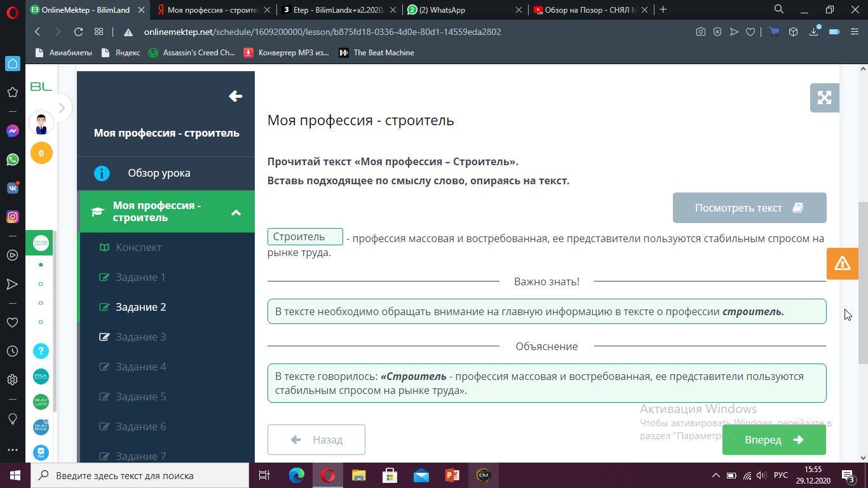Screen dimensions: 868x488
Task: Open the battery saver icon
Action: (x=834, y=32)
